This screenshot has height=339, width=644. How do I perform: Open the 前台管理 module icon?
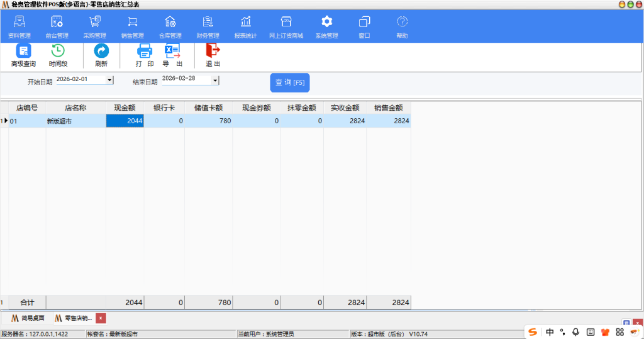(57, 23)
